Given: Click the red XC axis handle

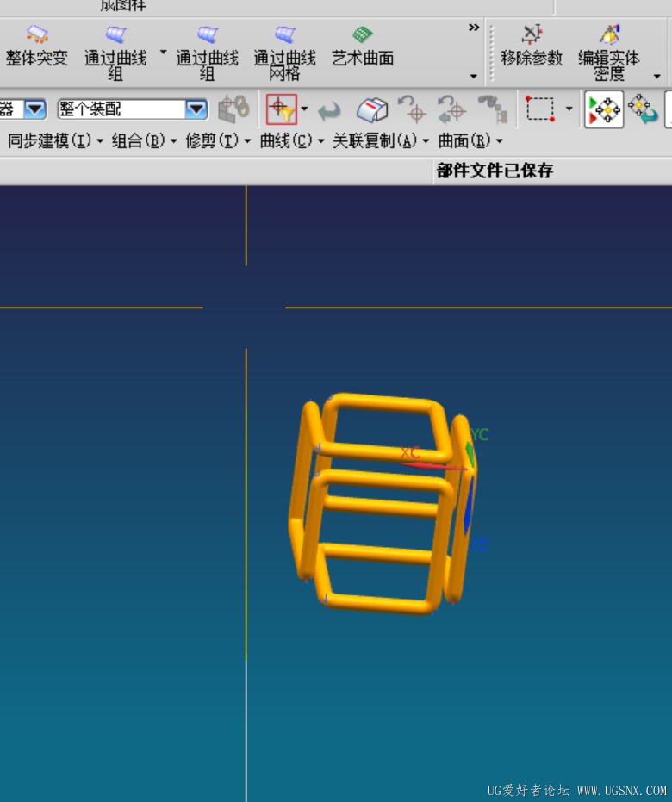Looking at the screenshot, I should pyautogui.click(x=433, y=465).
